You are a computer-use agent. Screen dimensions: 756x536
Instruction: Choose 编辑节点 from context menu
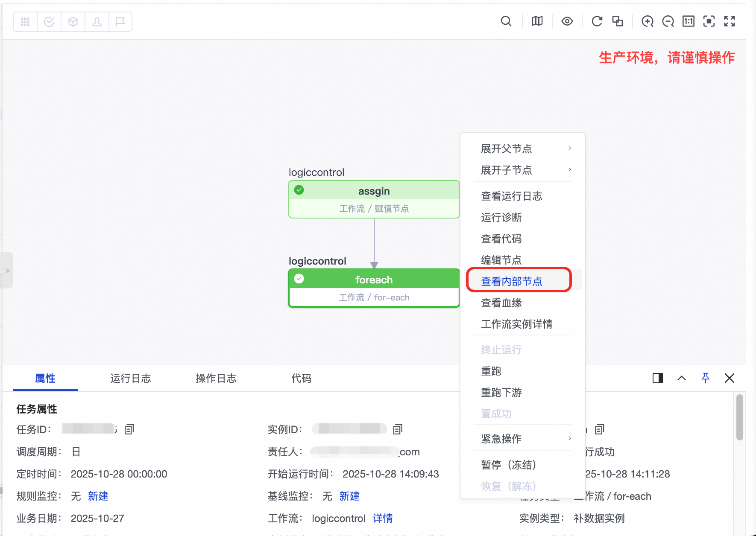[x=501, y=260]
